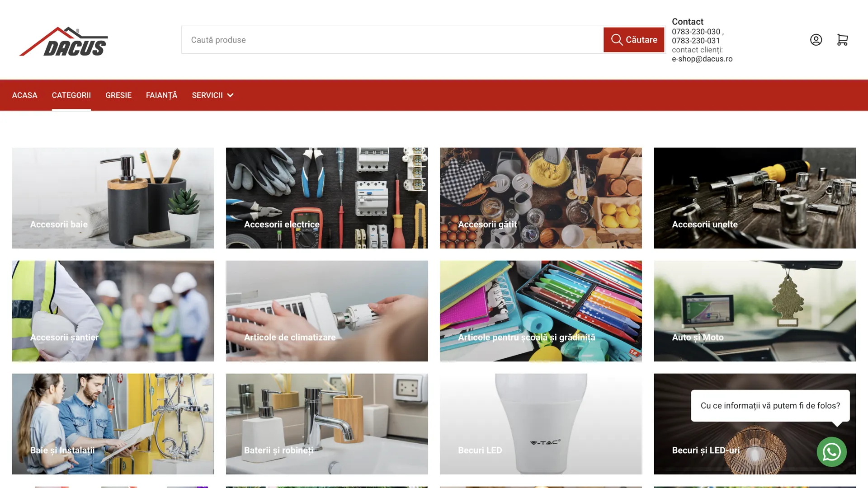Go to homepage via Dacus logo
This screenshot has width=868, height=488.
(64, 41)
